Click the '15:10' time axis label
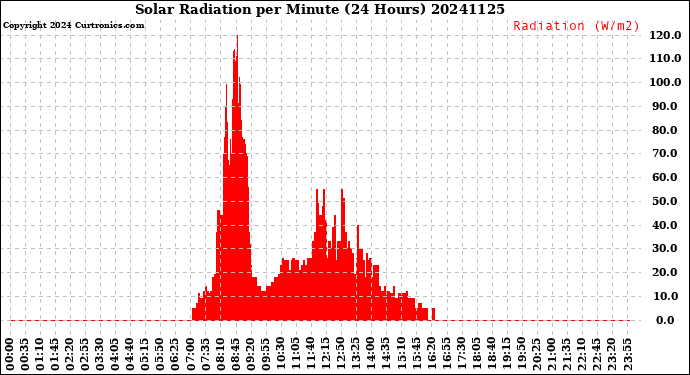This screenshot has width=690, height=375. 401,355
